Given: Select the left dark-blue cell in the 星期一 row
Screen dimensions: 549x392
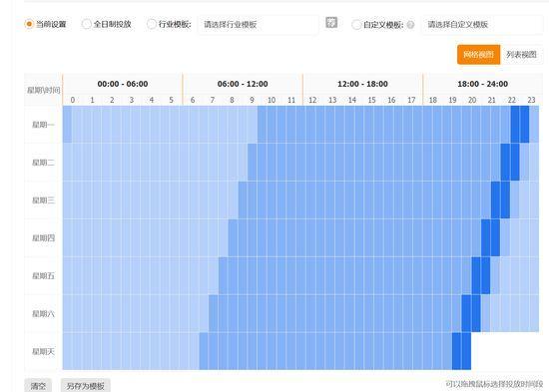Looking at the screenshot, I should [515, 125].
